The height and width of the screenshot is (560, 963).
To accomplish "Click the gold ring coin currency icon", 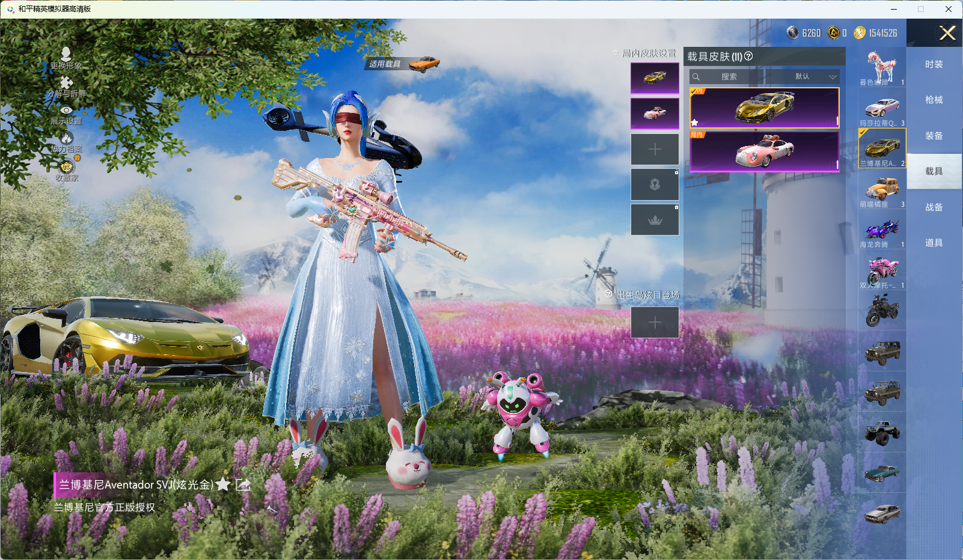I will [x=833, y=32].
